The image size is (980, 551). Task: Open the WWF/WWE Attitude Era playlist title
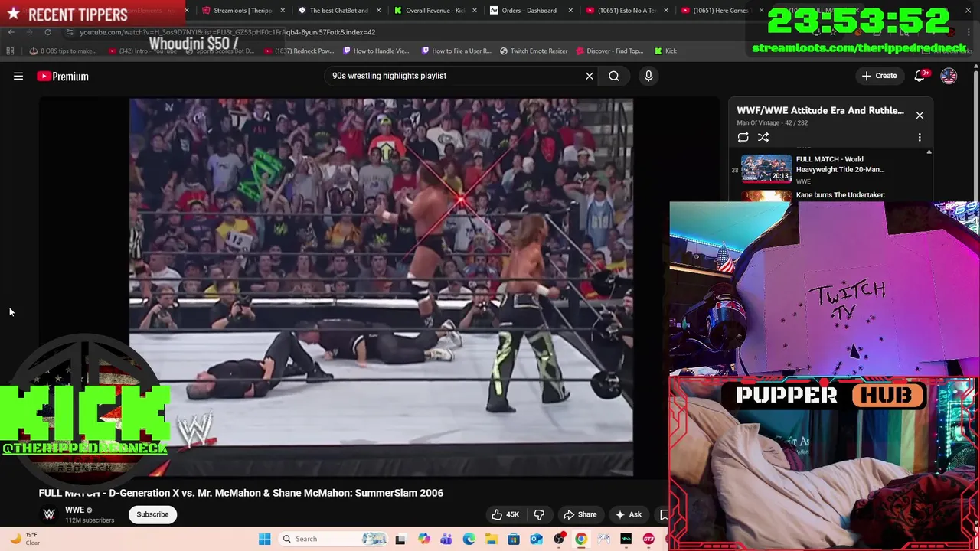coord(820,110)
